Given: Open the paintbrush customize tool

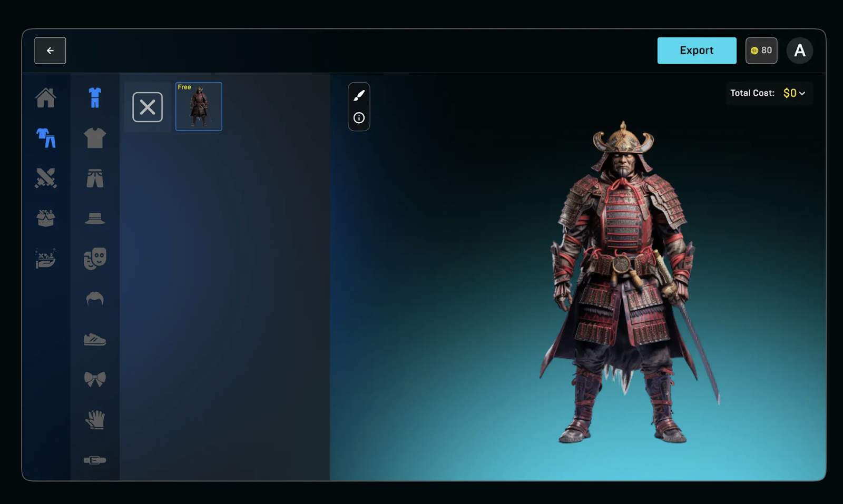Looking at the screenshot, I should [359, 95].
